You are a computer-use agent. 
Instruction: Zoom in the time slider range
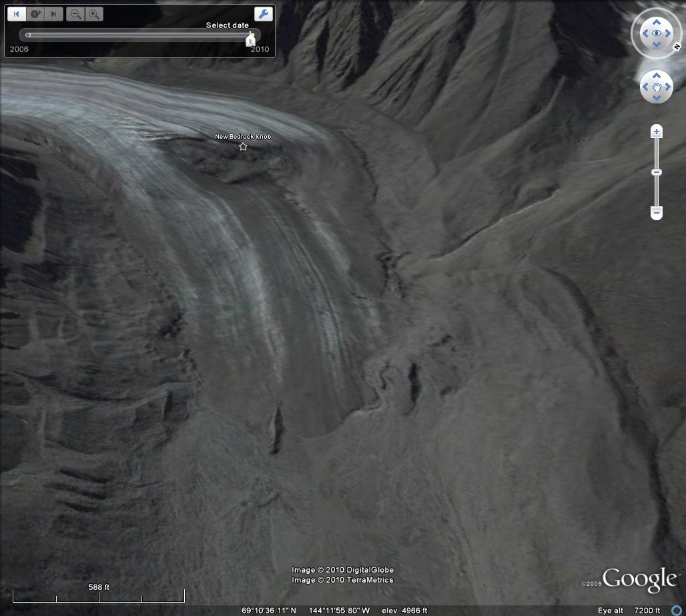point(94,14)
